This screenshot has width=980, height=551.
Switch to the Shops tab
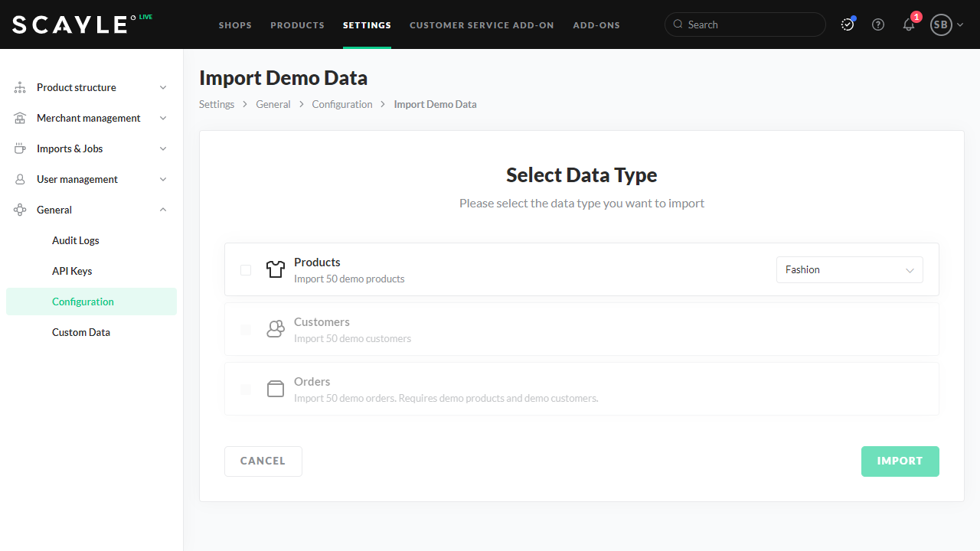pyautogui.click(x=235, y=25)
